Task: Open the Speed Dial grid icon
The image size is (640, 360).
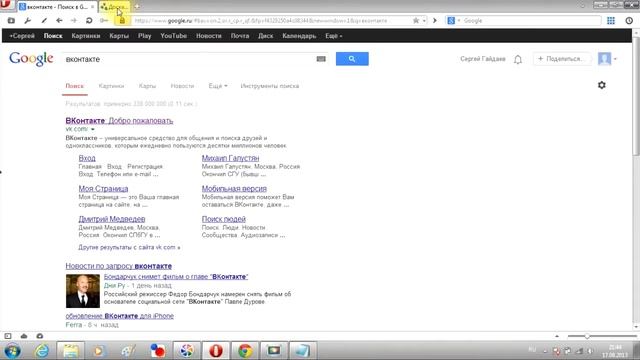Action: point(611,20)
